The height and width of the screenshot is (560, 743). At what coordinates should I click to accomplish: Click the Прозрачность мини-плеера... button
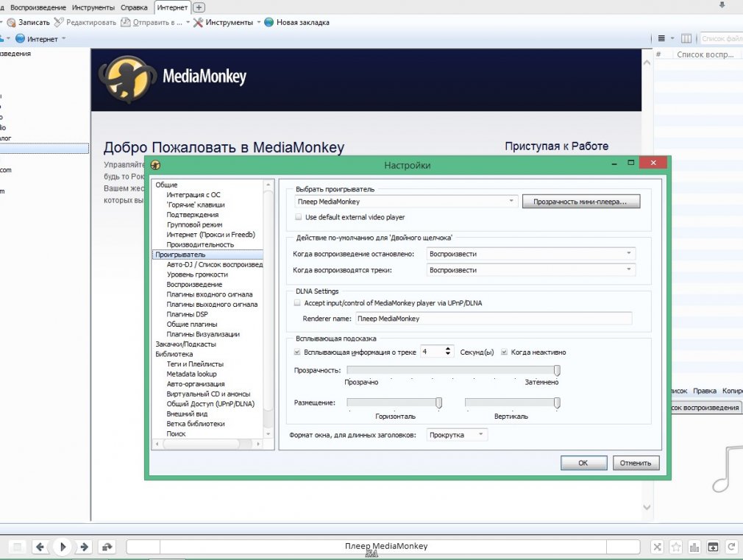(x=581, y=202)
